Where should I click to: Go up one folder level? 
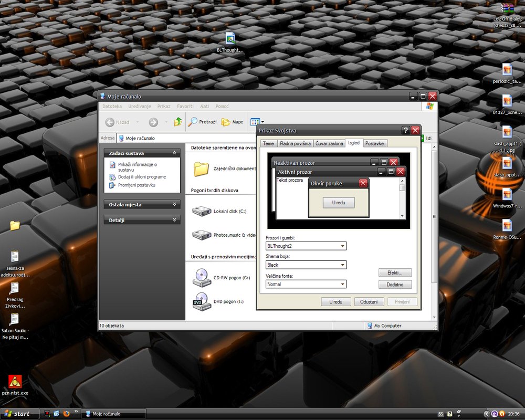178,122
